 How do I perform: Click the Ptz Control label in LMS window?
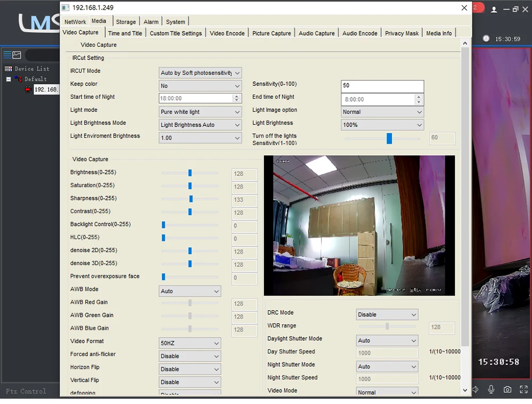(x=26, y=391)
